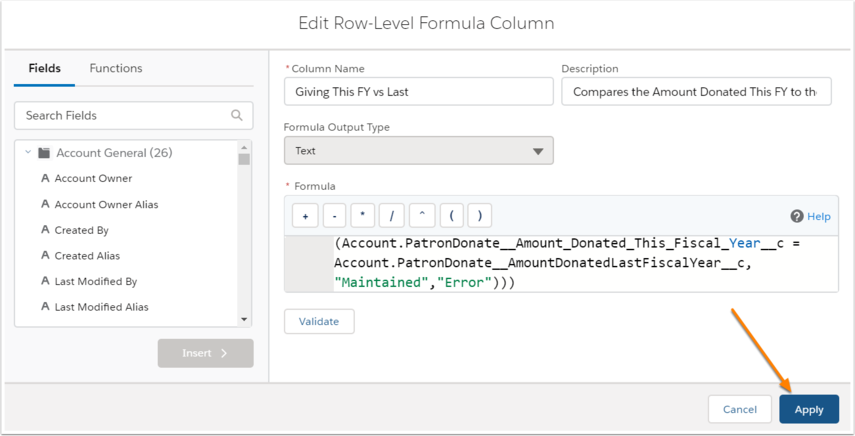Viewport: 855px width, 436px height.
Task: Open the formula Help link
Action: point(810,216)
